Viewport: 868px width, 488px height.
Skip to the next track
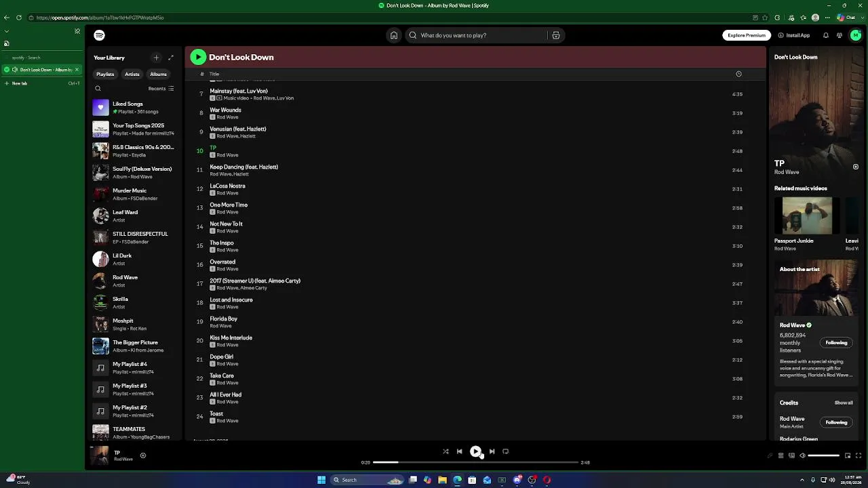492,451
